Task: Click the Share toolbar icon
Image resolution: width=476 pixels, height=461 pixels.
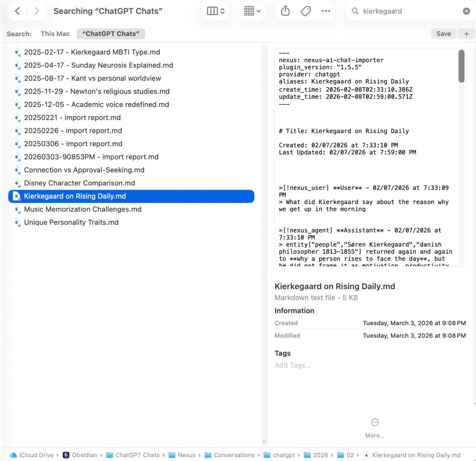Action: (x=285, y=11)
